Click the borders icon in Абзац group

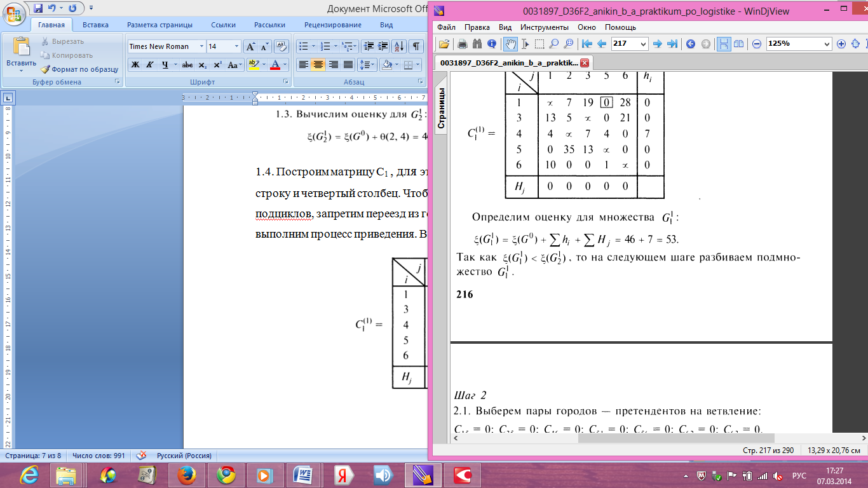coord(408,65)
